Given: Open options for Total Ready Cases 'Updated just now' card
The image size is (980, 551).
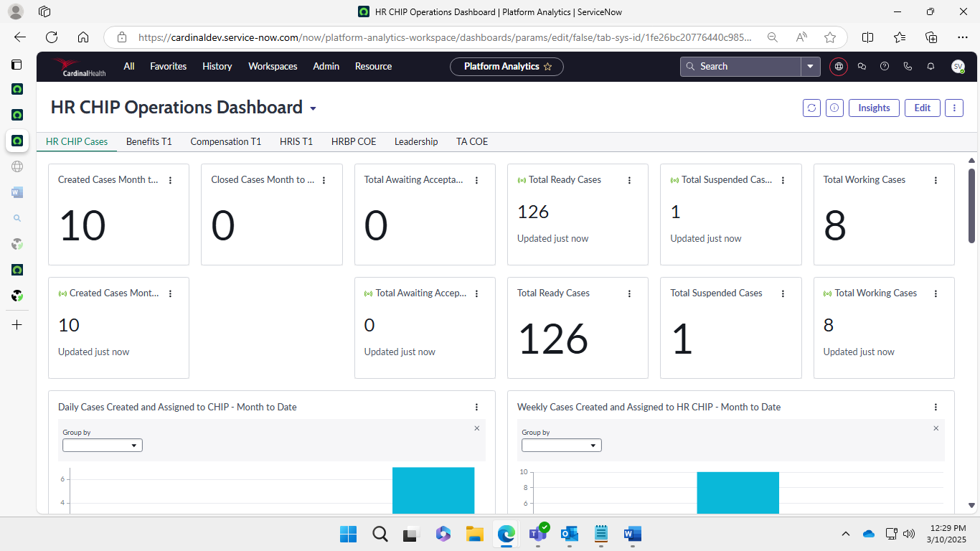Looking at the screenshot, I should pyautogui.click(x=629, y=180).
